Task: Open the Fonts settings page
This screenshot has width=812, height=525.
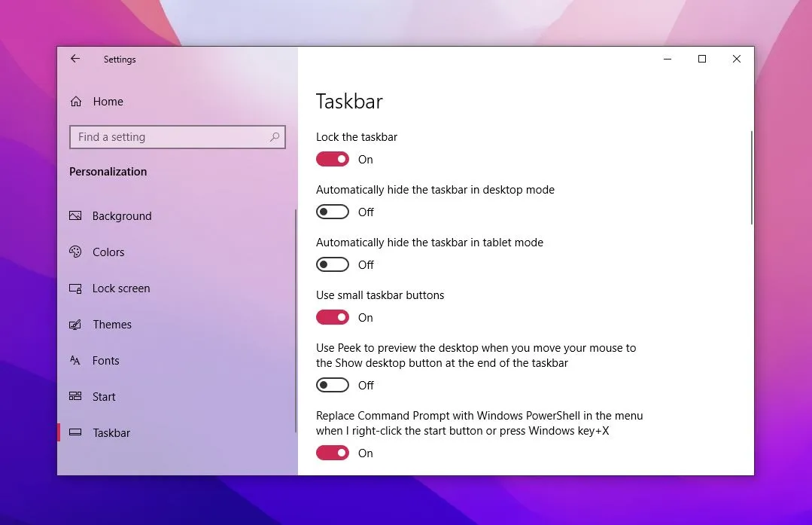Action: tap(105, 360)
